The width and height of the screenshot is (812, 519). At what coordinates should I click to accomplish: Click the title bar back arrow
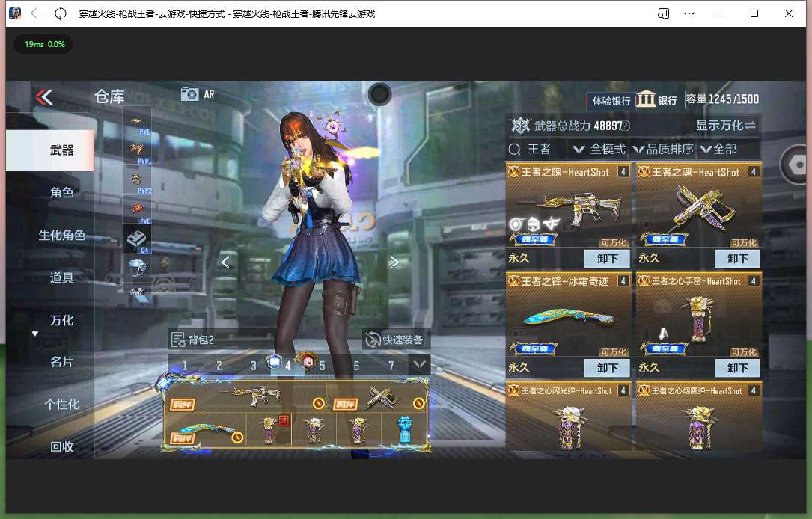point(36,13)
